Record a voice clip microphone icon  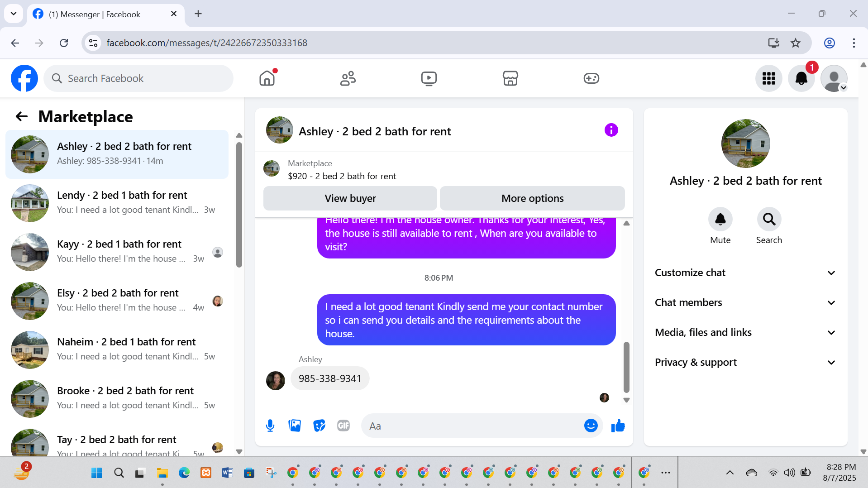270,426
